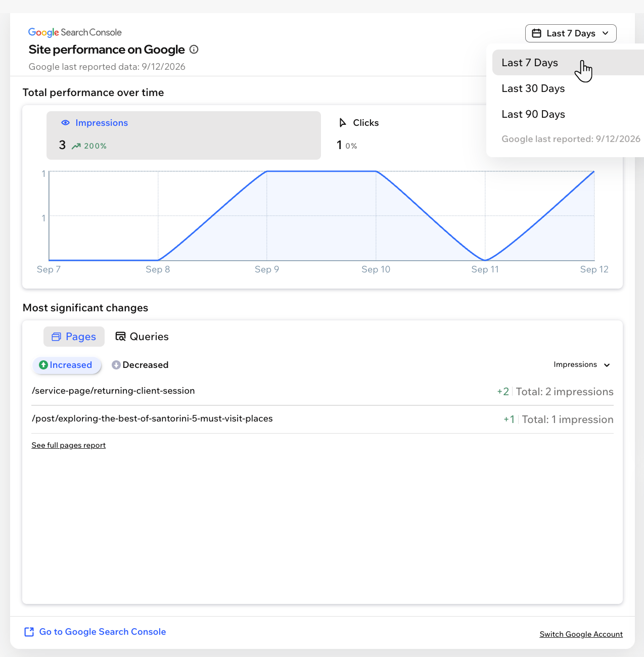Click the Sep 10 axis label
Image resolution: width=644 pixels, height=657 pixels.
376,269
